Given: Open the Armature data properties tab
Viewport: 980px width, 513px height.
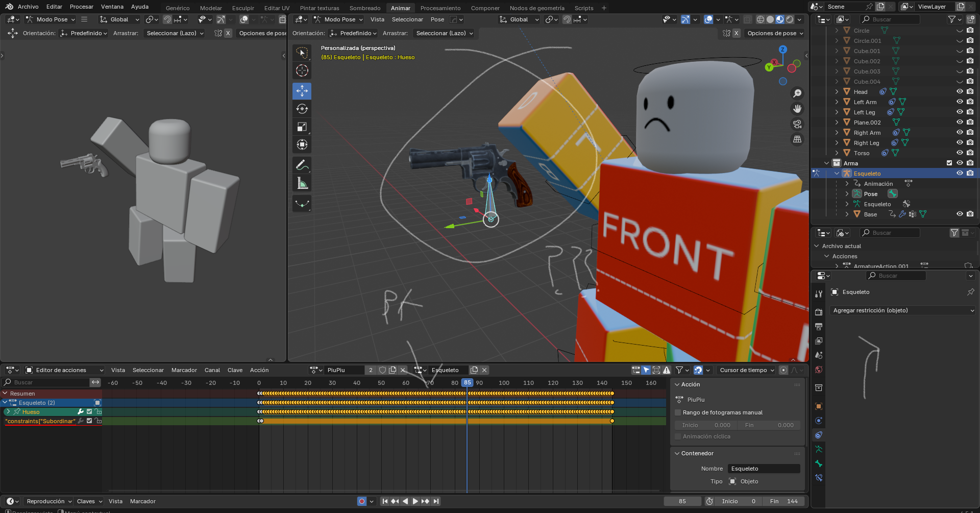Looking at the screenshot, I should (x=819, y=449).
